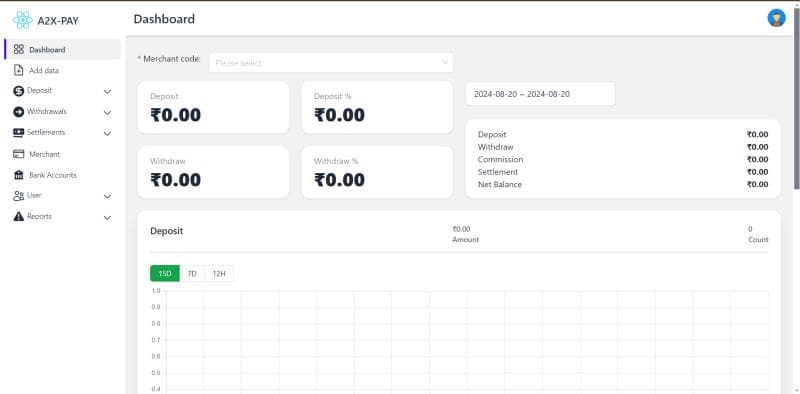The height and width of the screenshot is (394, 800).
Task: Open the Dashboard menu item
Action: click(63, 50)
